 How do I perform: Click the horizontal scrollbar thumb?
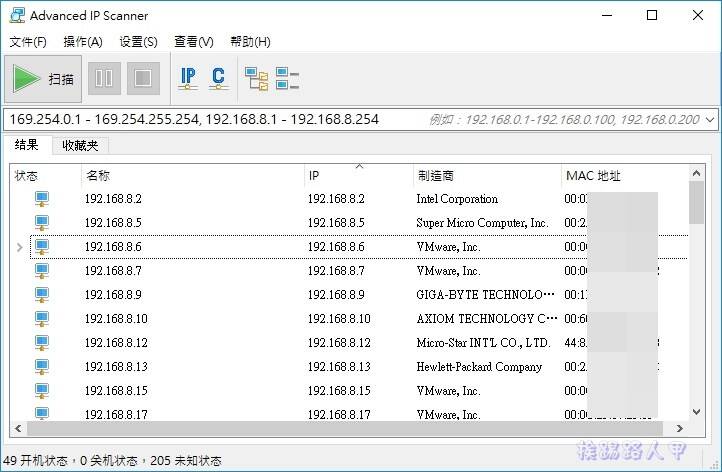pos(345,428)
